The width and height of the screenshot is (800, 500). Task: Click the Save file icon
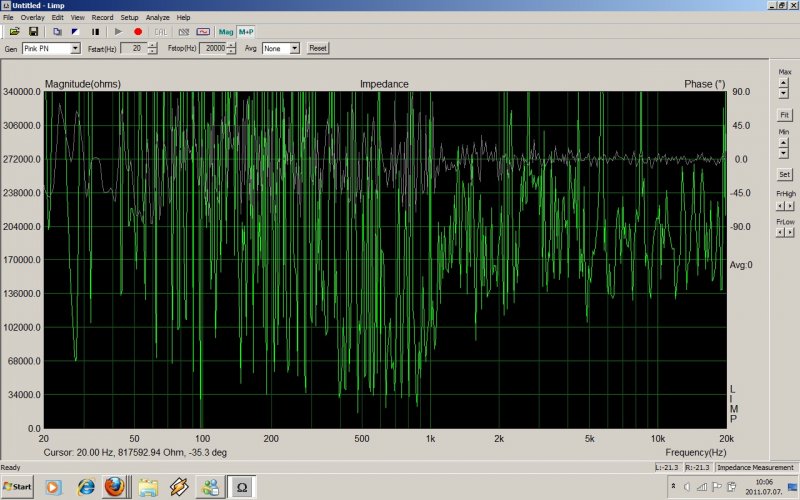(x=33, y=32)
